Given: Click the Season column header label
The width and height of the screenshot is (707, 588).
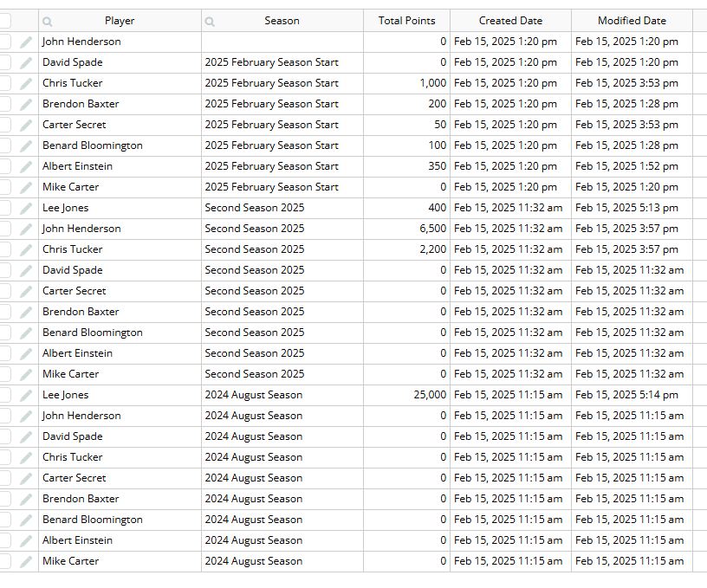Looking at the screenshot, I should (282, 21).
